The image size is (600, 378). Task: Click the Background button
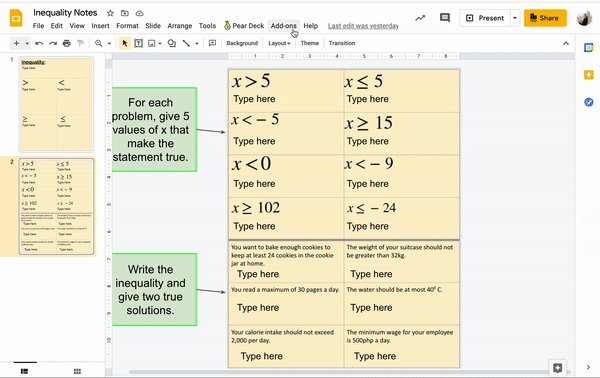coord(242,43)
